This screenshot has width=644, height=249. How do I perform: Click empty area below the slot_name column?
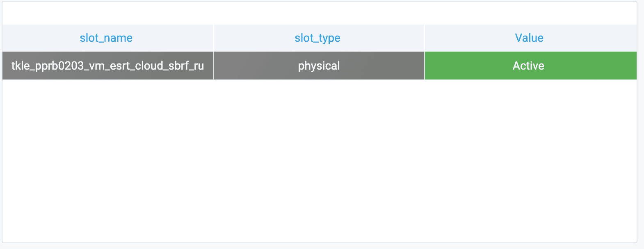pos(107,160)
